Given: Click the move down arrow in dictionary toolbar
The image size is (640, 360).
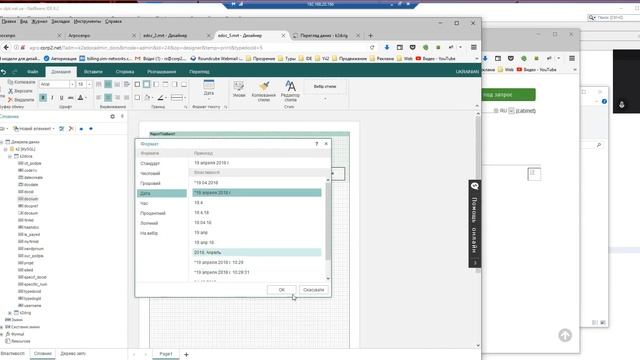Looking at the screenshot, I should click(x=91, y=129).
